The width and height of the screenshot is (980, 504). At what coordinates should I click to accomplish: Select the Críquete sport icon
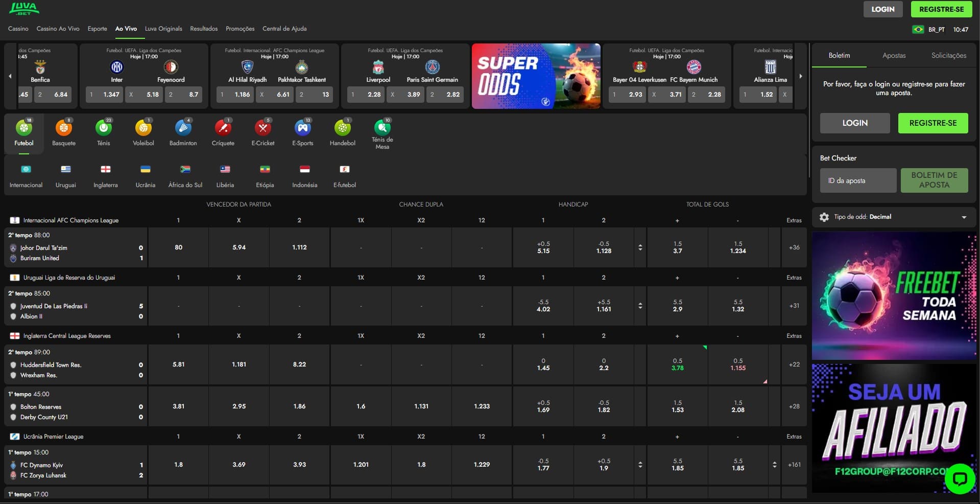point(223,128)
